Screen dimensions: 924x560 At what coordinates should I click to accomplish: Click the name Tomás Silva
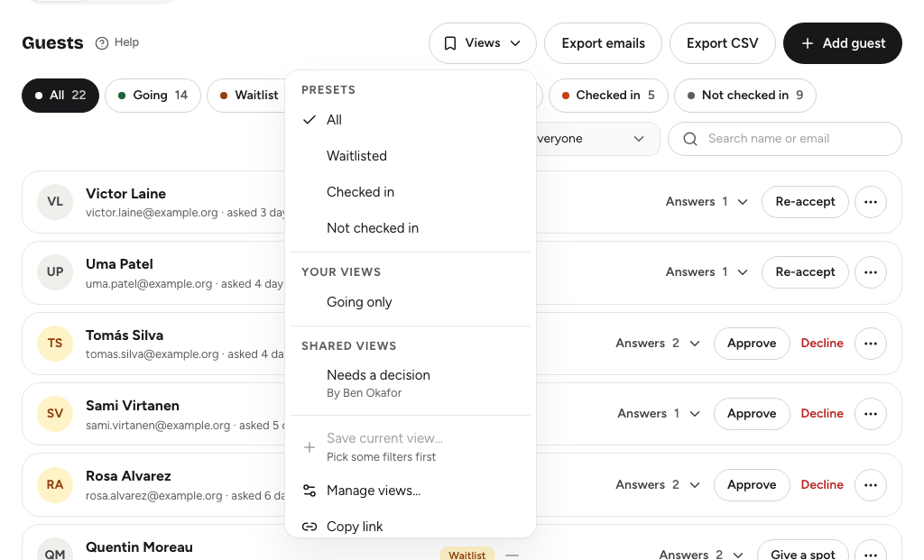[x=125, y=335]
